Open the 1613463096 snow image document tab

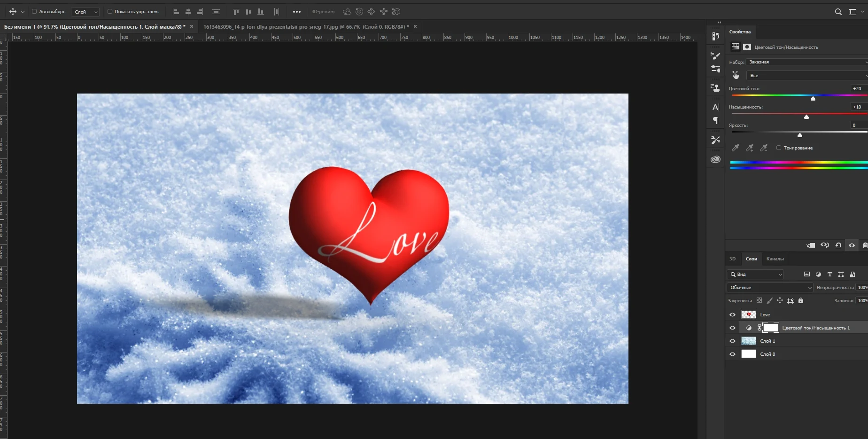pyautogui.click(x=305, y=27)
